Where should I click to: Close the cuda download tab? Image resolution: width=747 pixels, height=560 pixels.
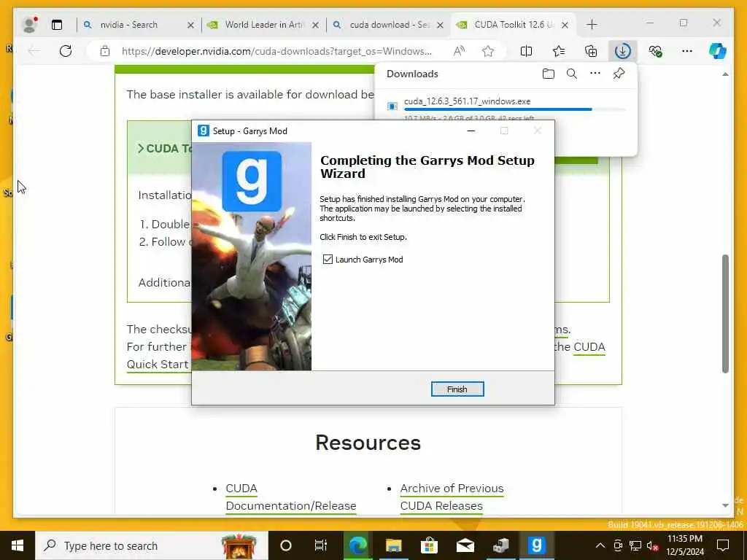[x=440, y=25]
